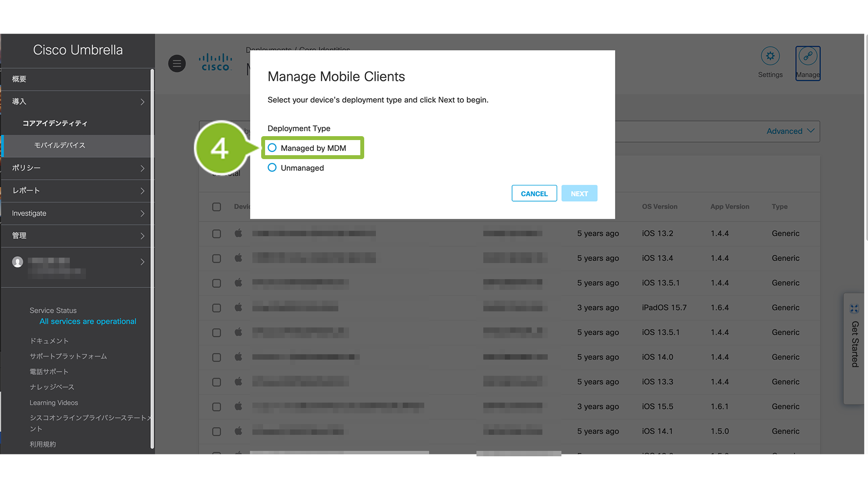The image size is (868, 488).
Task: Click the Cisco logo
Action: coord(215,62)
